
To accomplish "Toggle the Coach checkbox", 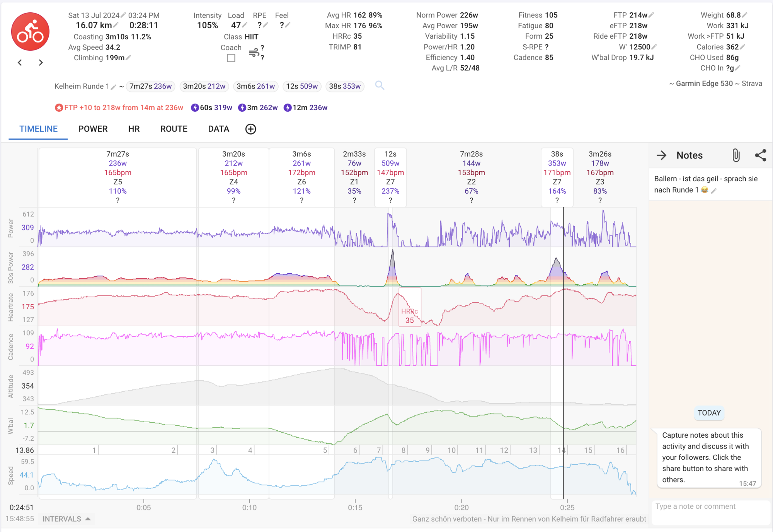I will point(231,58).
